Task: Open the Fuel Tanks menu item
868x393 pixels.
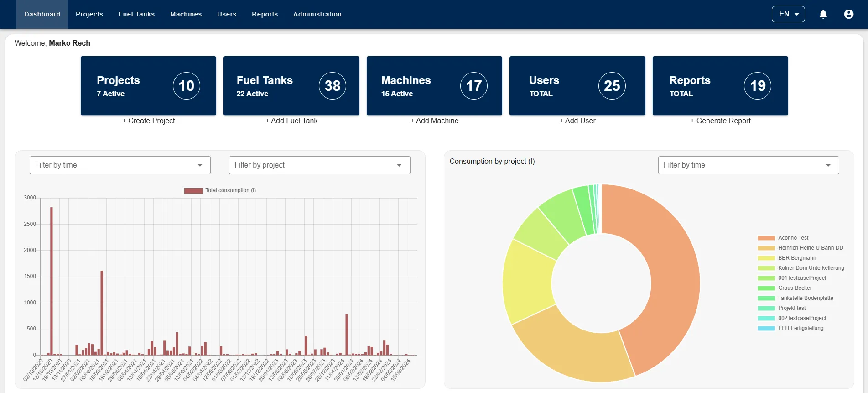Action: tap(136, 14)
